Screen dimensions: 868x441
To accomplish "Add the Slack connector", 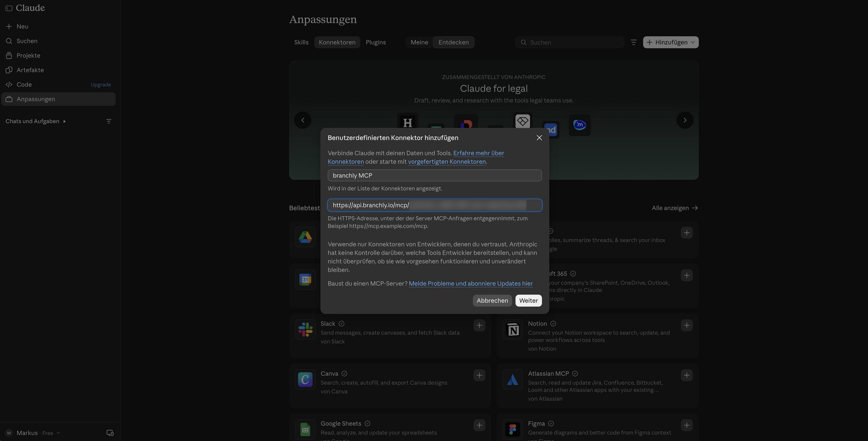I will pyautogui.click(x=479, y=325).
